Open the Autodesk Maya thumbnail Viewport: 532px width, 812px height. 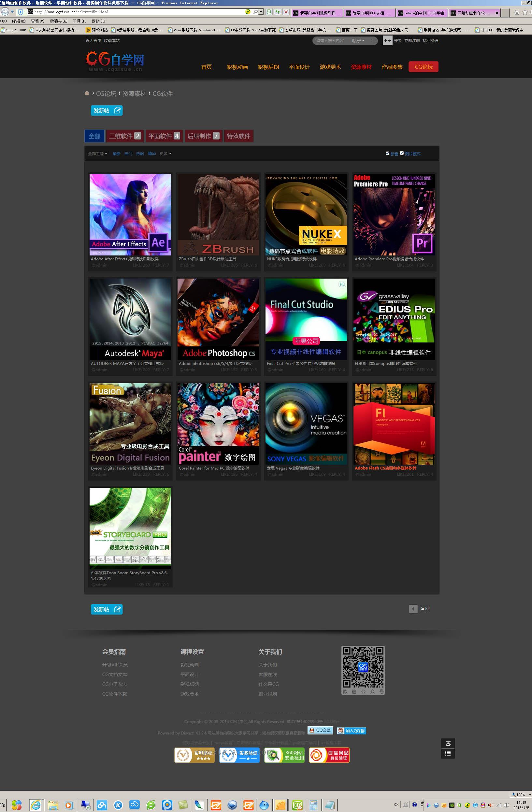click(130, 319)
